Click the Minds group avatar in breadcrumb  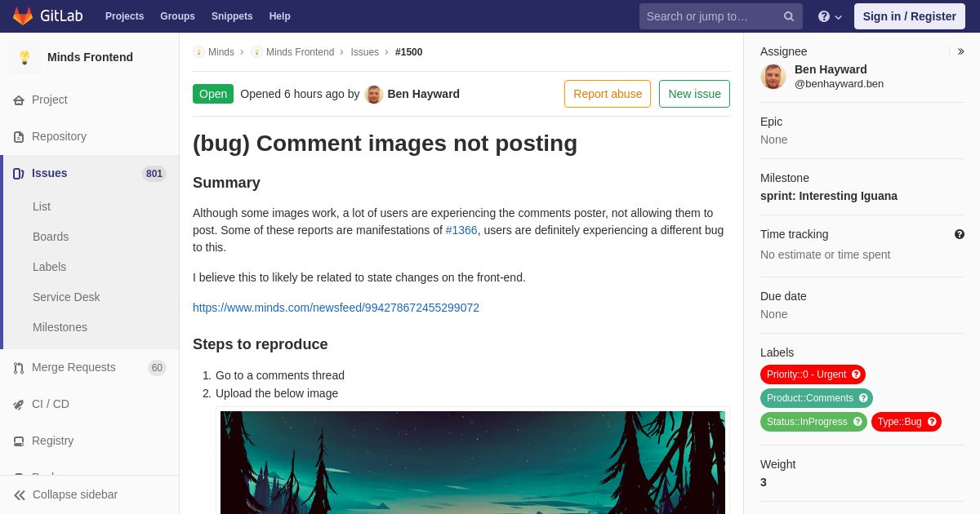coord(198,52)
